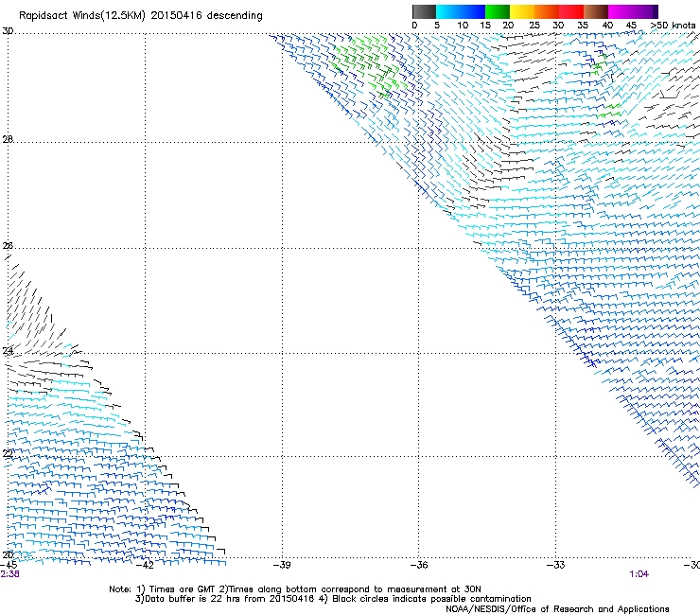700x615 pixels.
Task: Click the legend label 25
Action: click(x=534, y=26)
